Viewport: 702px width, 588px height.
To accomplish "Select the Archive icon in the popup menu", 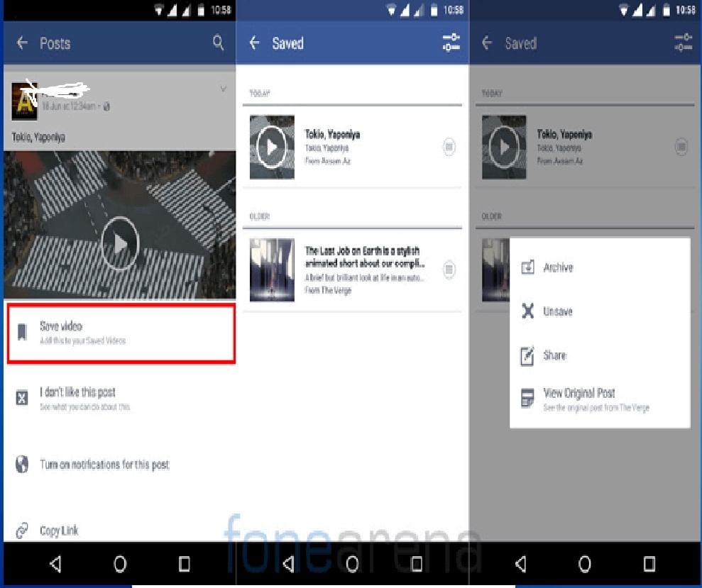I will (527, 267).
